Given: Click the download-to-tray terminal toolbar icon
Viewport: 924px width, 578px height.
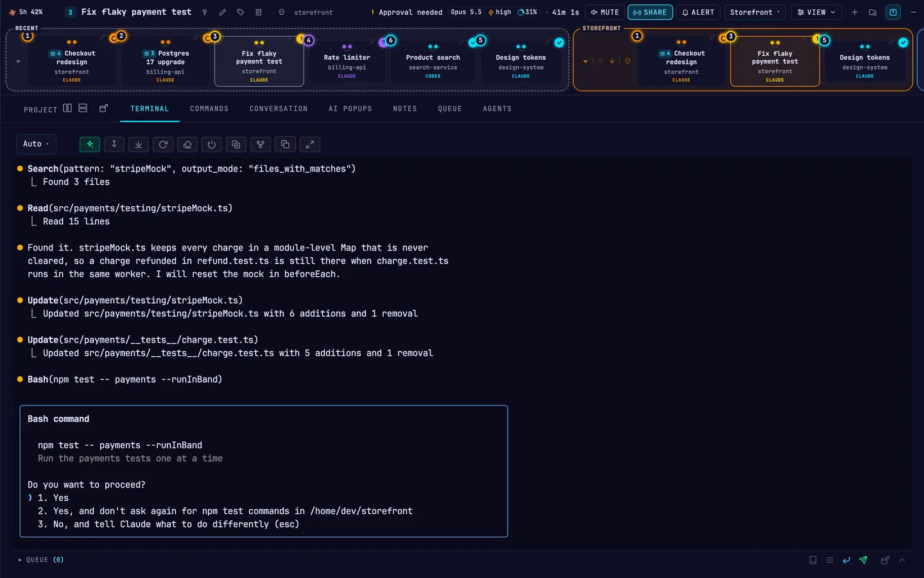Looking at the screenshot, I should point(139,144).
